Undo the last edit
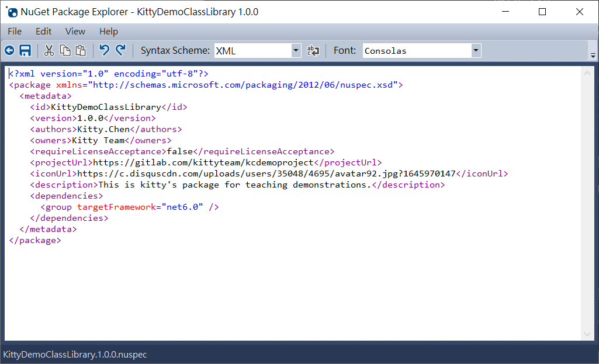 click(104, 50)
